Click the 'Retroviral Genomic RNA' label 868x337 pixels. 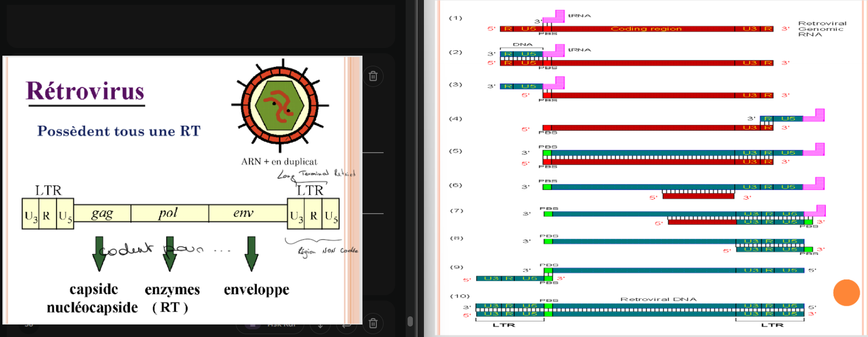pyautogui.click(x=821, y=29)
